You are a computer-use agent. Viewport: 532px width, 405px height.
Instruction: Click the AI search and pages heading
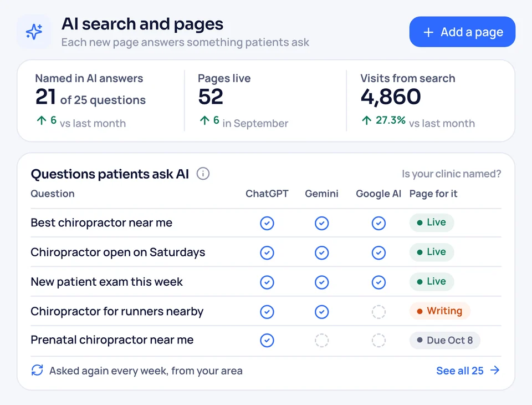pyautogui.click(x=142, y=24)
